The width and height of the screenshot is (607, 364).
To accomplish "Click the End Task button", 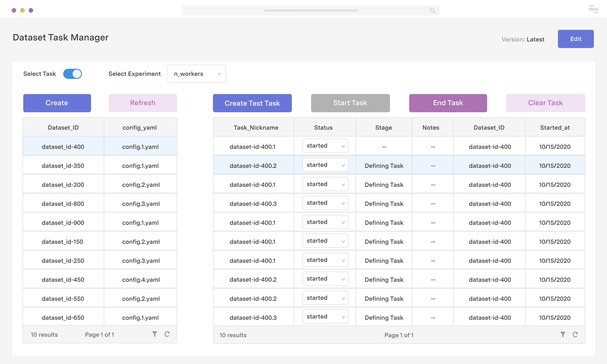I will click(448, 103).
